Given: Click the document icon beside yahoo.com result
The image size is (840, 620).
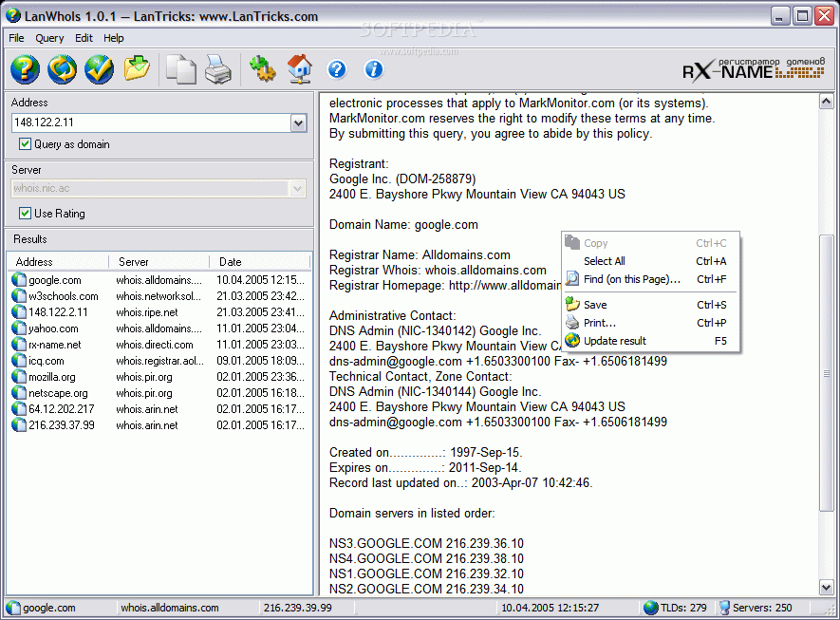Looking at the screenshot, I should click(19, 328).
